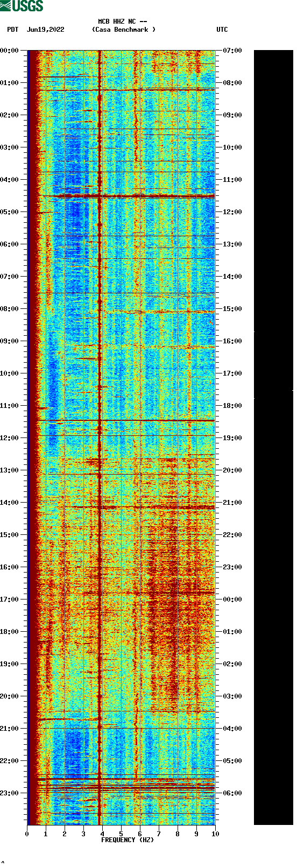The height and width of the screenshot is (868, 297).
Task: Click the '(Casa Benchmark )' subtitle
Action: [124, 30]
